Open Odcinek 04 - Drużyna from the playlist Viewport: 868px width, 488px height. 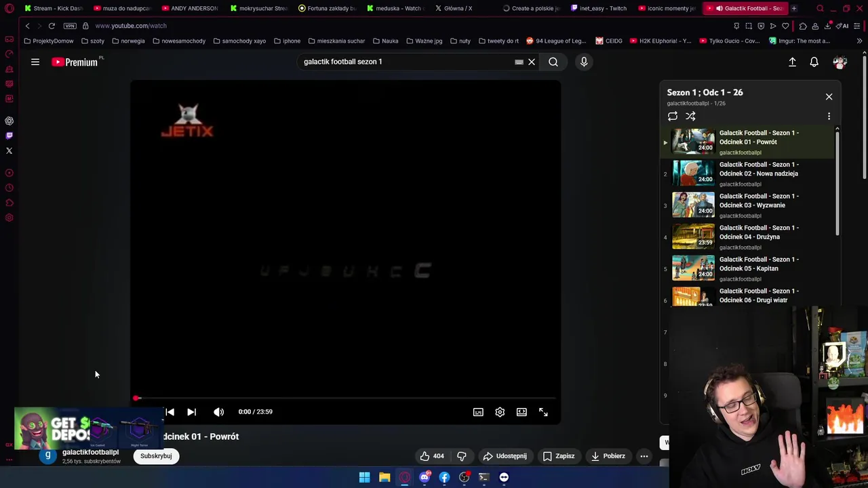click(x=749, y=237)
